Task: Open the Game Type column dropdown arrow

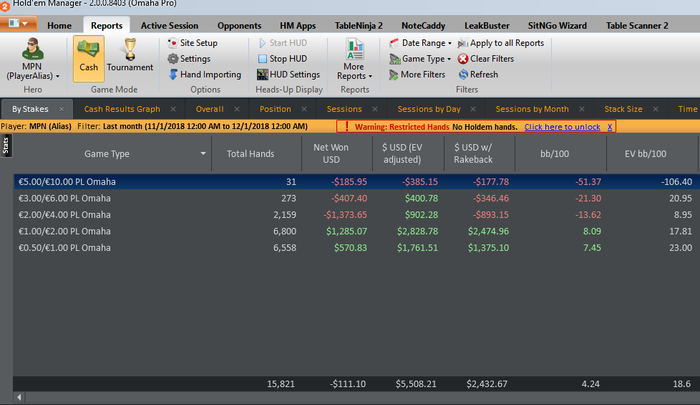Action: [x=203, y=154]
